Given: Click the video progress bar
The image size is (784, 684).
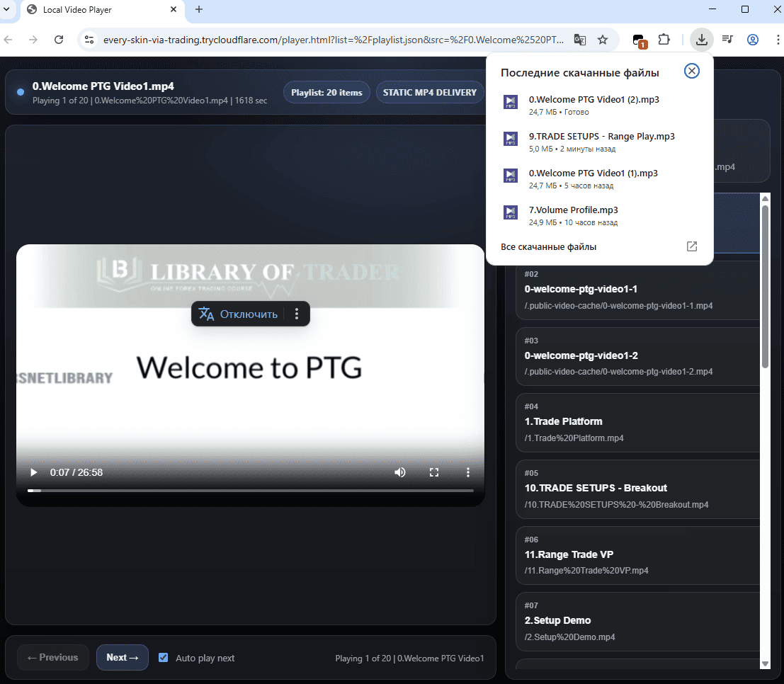Looking at the screenshot, I should (250, 491).
